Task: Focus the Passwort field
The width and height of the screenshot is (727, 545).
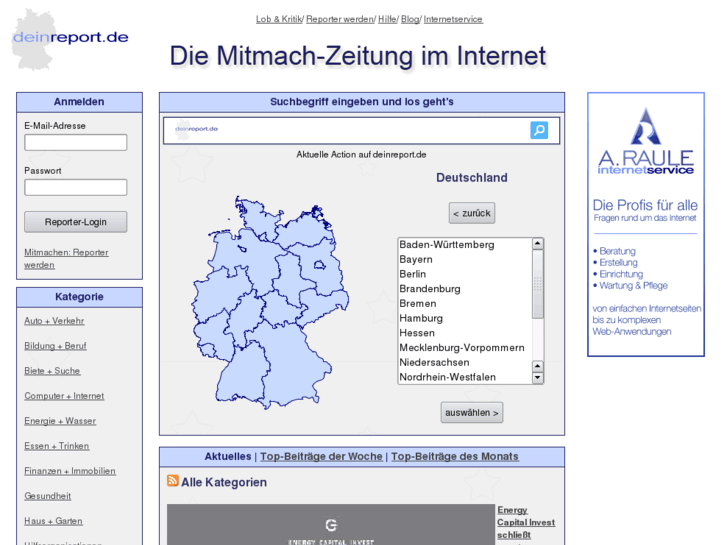Action: 76,187
